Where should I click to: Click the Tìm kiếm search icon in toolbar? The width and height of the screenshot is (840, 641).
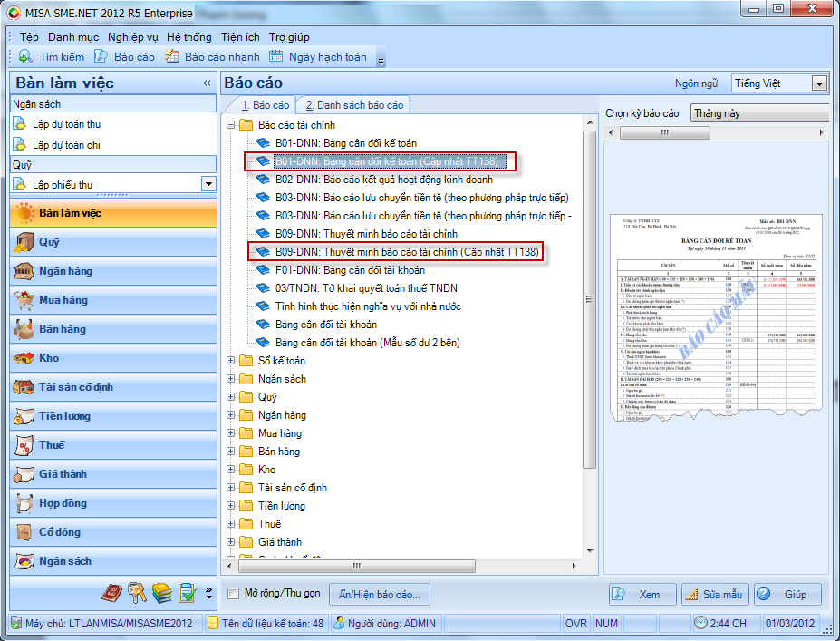pos(25,56)
